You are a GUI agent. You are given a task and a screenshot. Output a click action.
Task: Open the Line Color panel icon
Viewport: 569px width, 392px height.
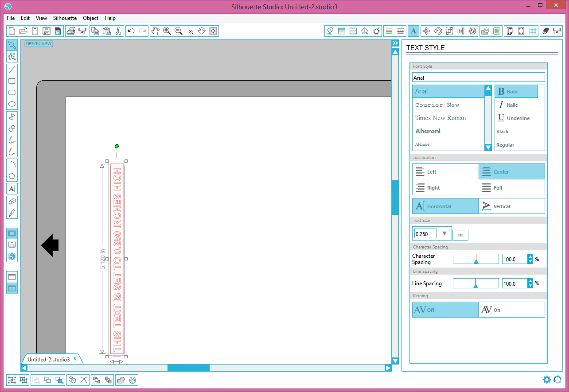pos(389,31)
